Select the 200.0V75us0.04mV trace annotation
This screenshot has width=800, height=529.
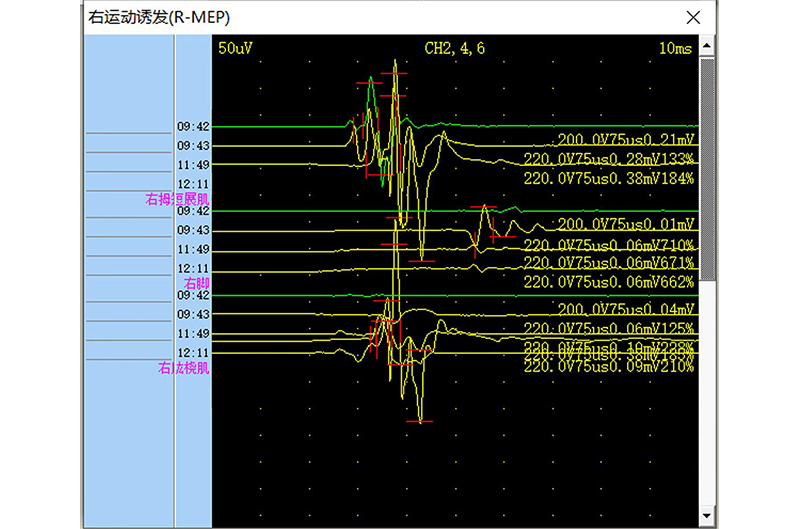[625, 308]
